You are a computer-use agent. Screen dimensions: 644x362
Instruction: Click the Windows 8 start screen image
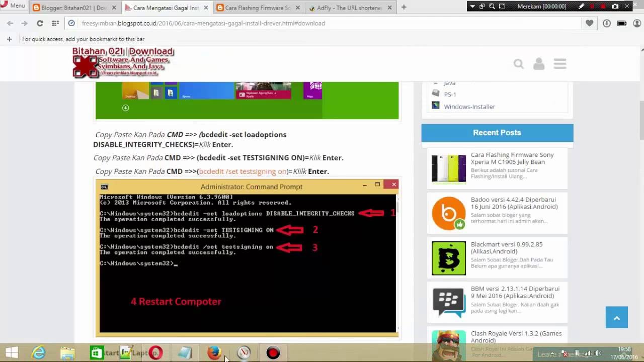[x=247, y=101]
